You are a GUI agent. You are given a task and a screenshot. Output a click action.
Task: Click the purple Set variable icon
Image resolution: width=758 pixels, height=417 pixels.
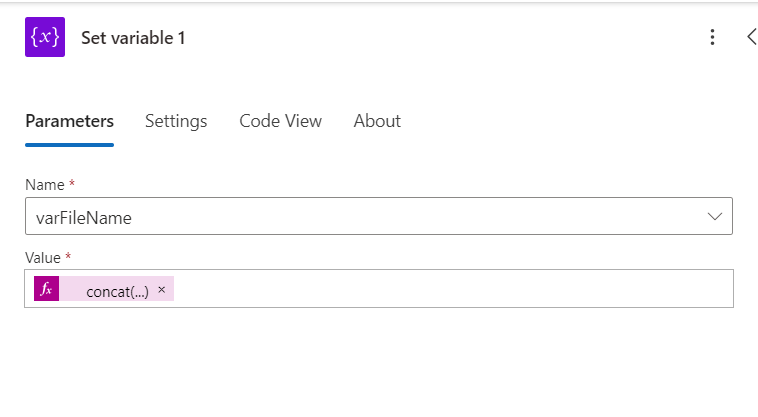click(x=45, y=37)
